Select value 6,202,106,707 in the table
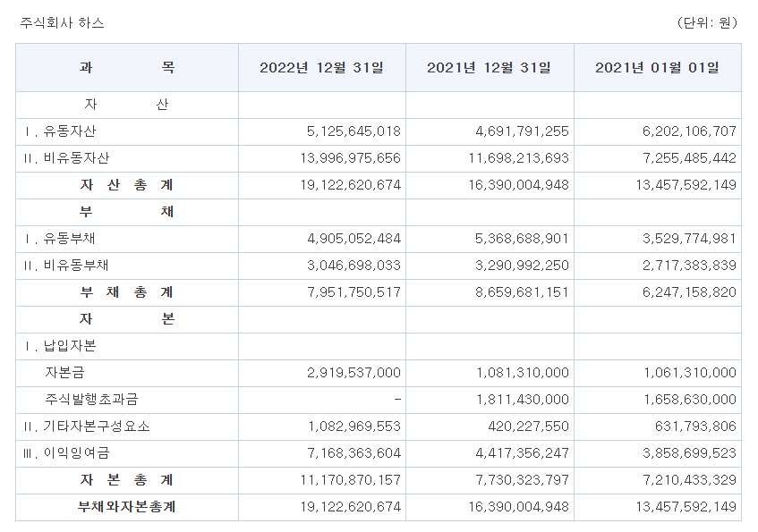 pos(689,131)
